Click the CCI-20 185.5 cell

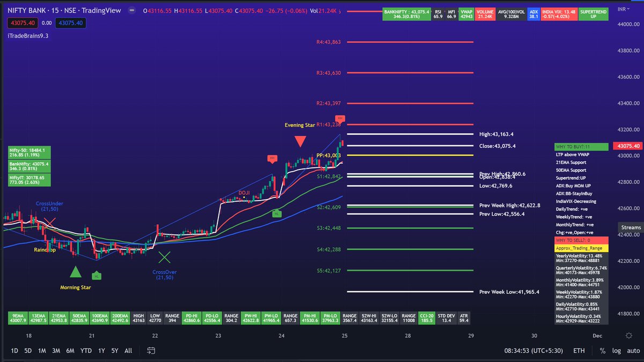pyautogui.click(x=426, y=317)
